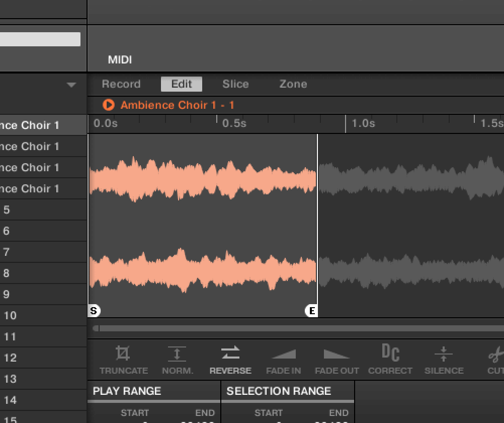504x423 pixels.
Task: Click the Selection Range START label
Action: tap(269, 413)
